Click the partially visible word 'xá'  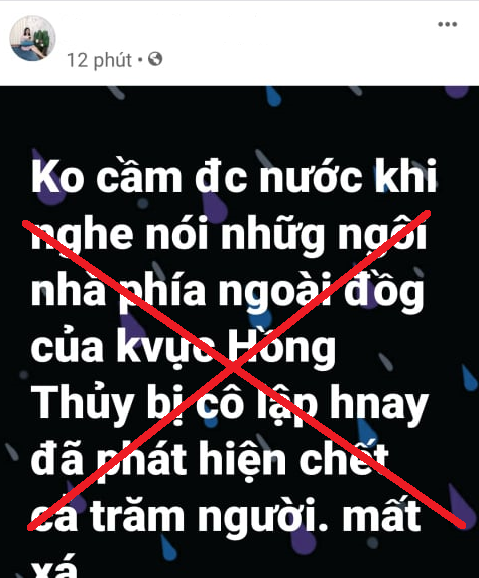[53, 566]
